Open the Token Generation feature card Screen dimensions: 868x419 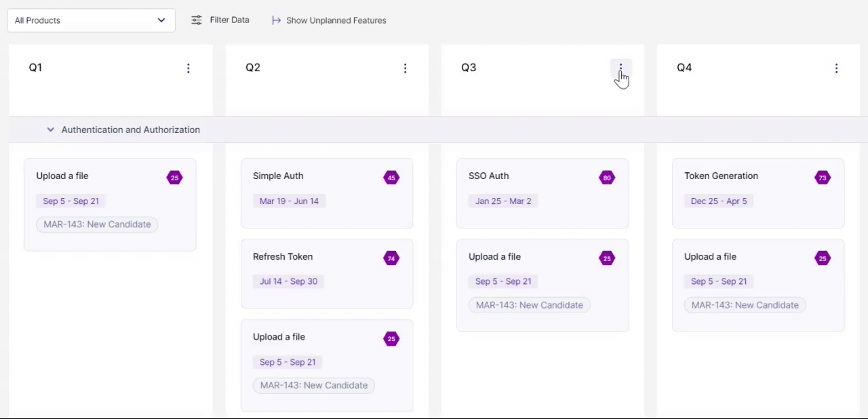click(758, 193)
